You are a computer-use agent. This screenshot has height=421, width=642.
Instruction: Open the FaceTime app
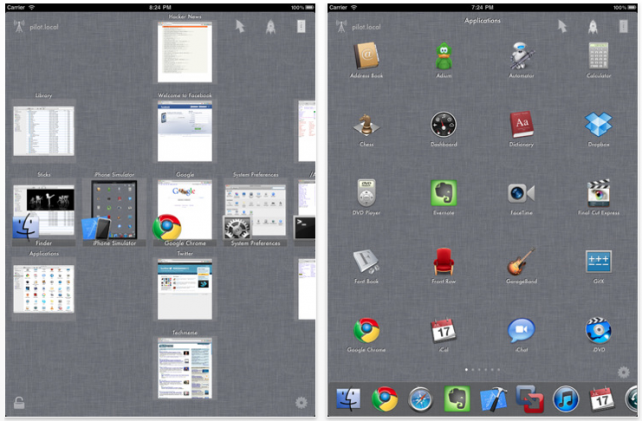[x=521, y=193]
